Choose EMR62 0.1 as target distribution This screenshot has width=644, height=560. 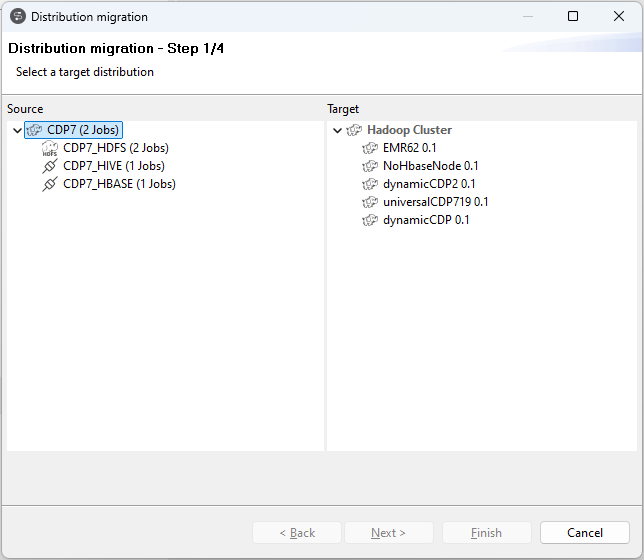click(409, 148)
